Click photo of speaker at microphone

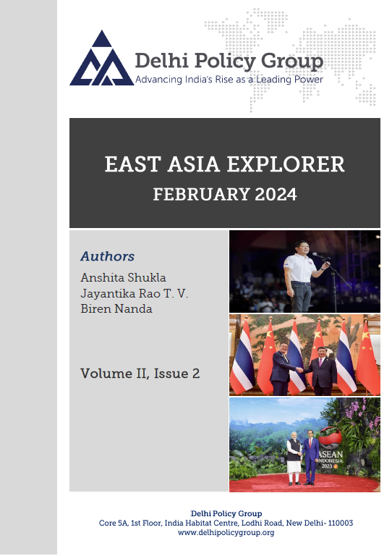(x=304, y=271)
